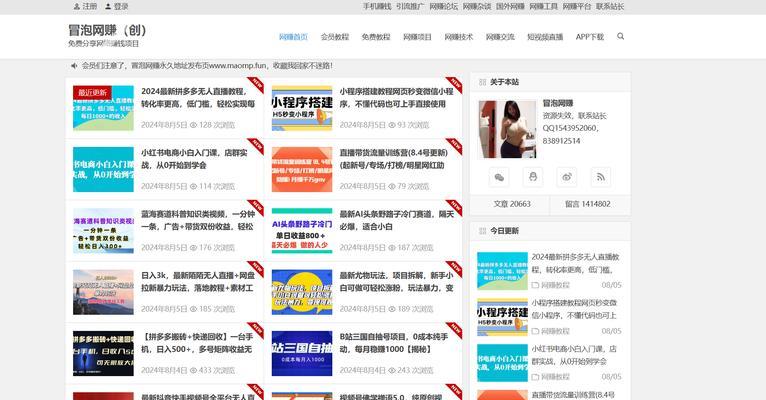Open article 直播带货流量训练营(8.4号更新)
Image resolution: width=766 pixels, height=400 pixels.
point(393,159)
